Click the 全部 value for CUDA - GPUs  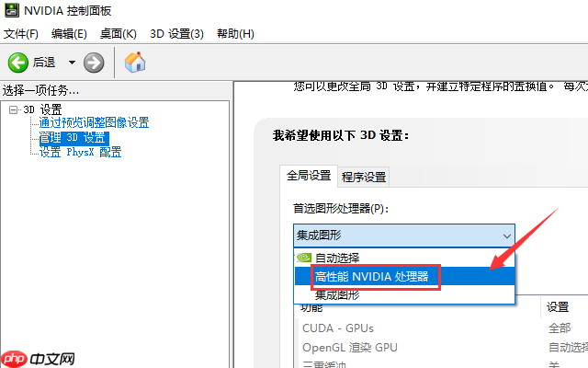tap(560, 328)
